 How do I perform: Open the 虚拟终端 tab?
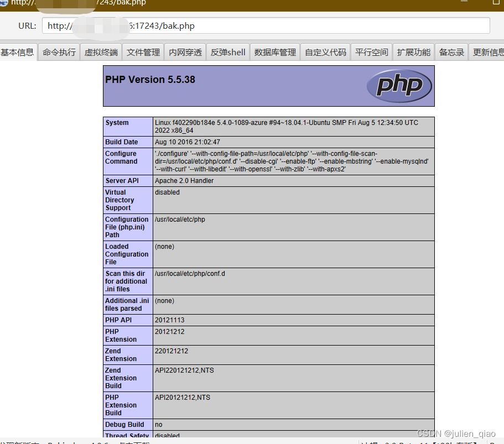pyautogui.click(x=101, y=52)
